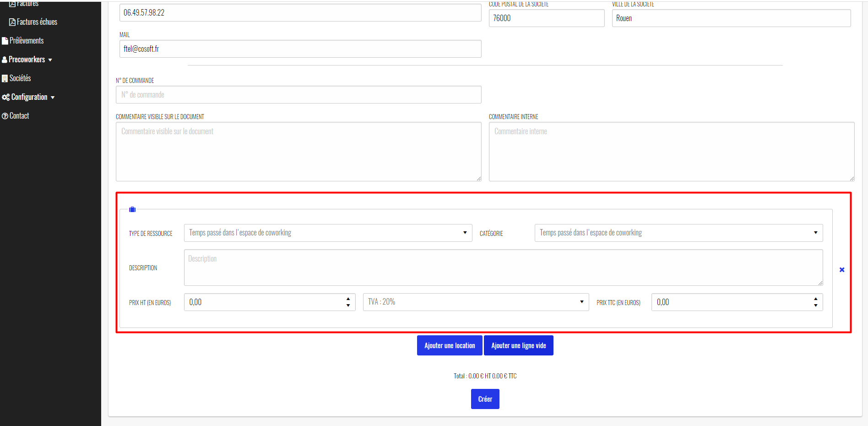Click Ajouter une location button
This screenshot has height=426, width=868.
pos(450,345)
